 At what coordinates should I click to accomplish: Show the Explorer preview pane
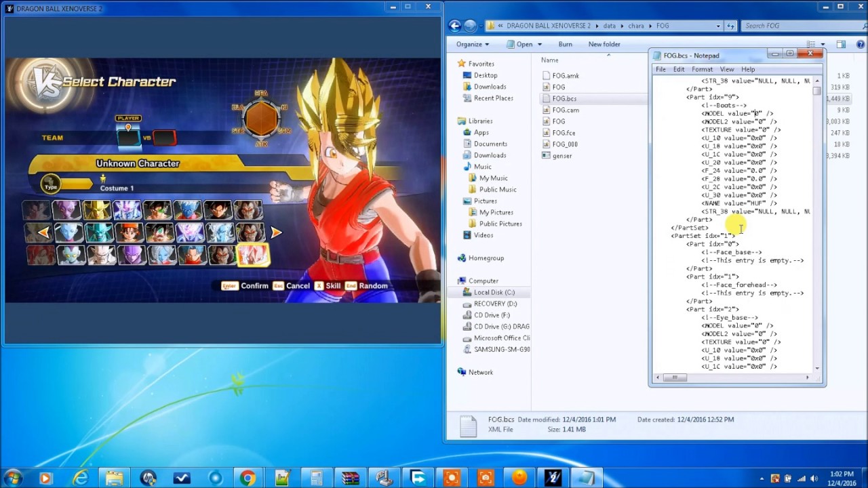coord(841,44)
